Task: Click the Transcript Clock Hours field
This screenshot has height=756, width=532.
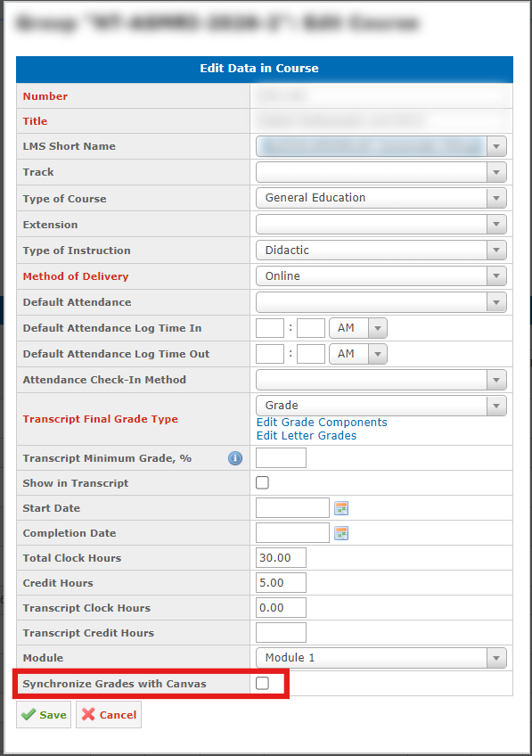Action: (281, 608)
